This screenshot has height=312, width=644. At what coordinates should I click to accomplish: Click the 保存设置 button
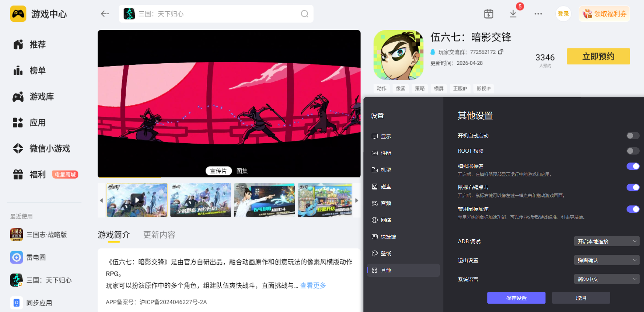point(516,298)
